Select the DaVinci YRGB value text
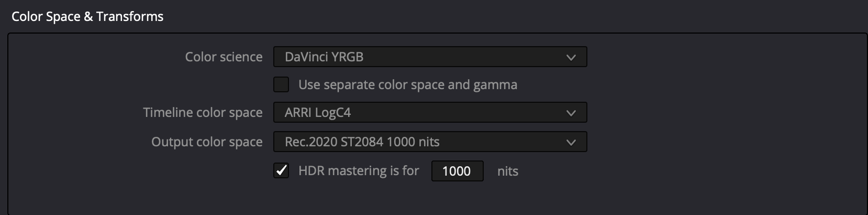The width and height of the screenshot is (868, 215). (324, 57)
